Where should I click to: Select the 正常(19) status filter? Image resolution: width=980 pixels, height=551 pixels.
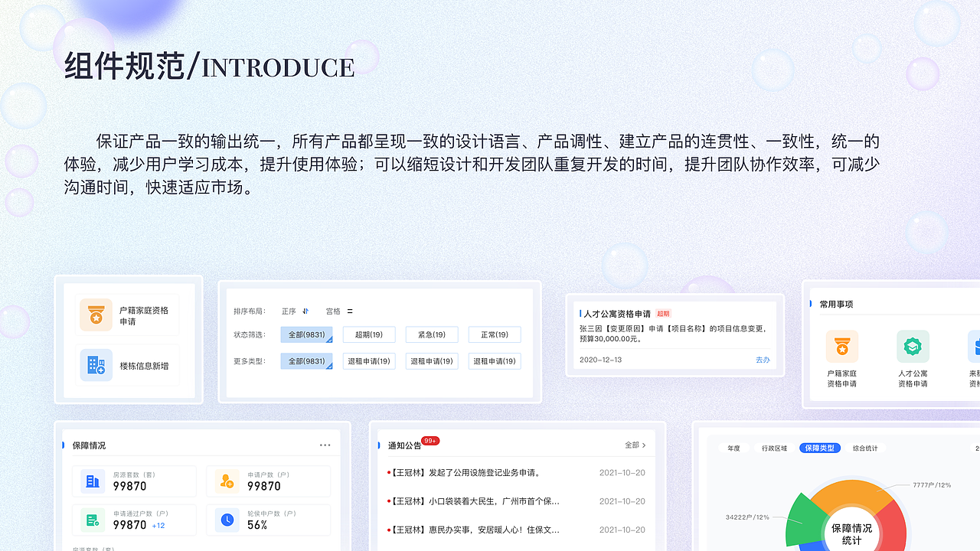(x=495, y=334)
